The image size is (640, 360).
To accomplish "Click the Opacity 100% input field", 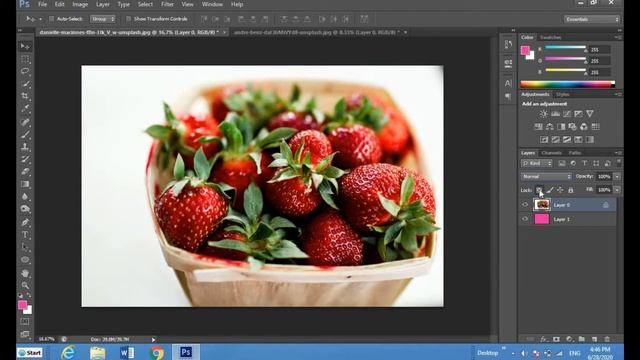I will tap(604, 177).
